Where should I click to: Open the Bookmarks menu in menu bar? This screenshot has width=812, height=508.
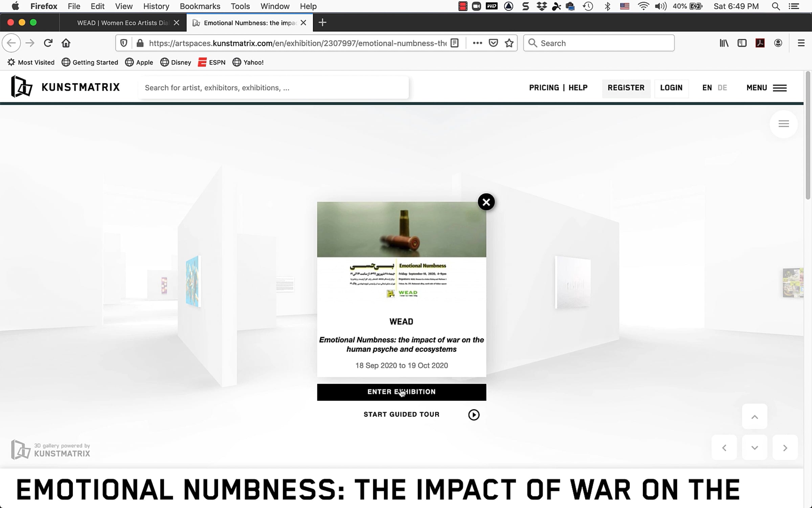200,6
